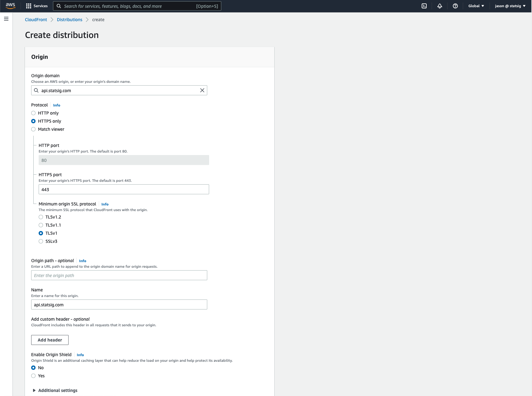Open the jason @ statsig account menu

coord(509,6)
